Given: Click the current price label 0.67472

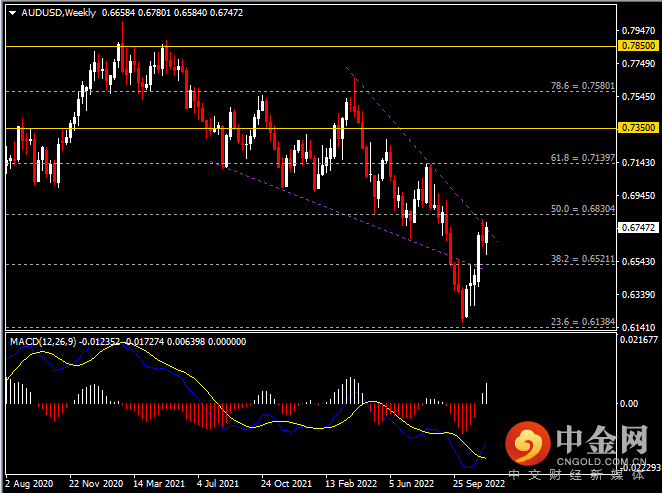Looking at the screenshot, I should (x=637, y=228).
